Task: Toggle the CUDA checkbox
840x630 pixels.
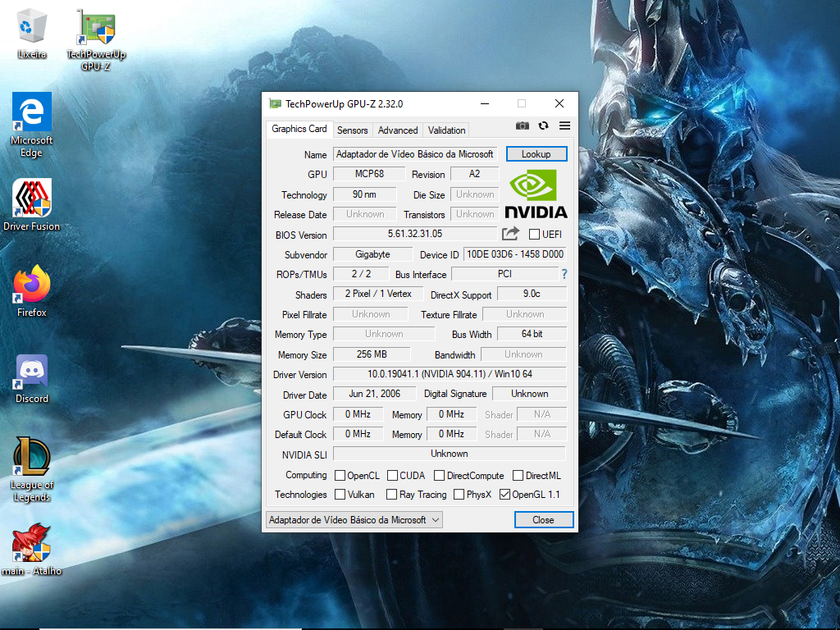Action: (392, 475)
